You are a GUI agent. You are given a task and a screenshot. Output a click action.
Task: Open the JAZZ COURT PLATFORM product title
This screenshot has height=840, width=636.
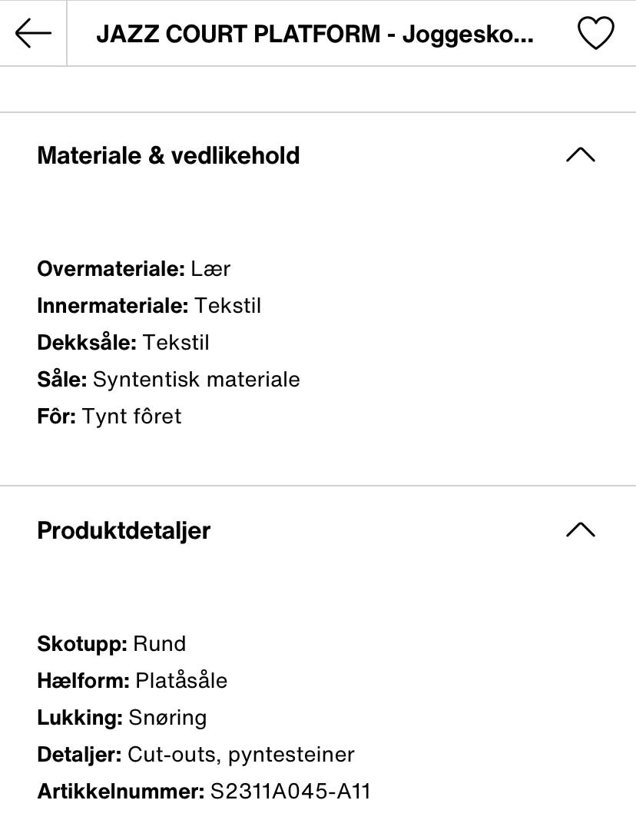[315, 32]
